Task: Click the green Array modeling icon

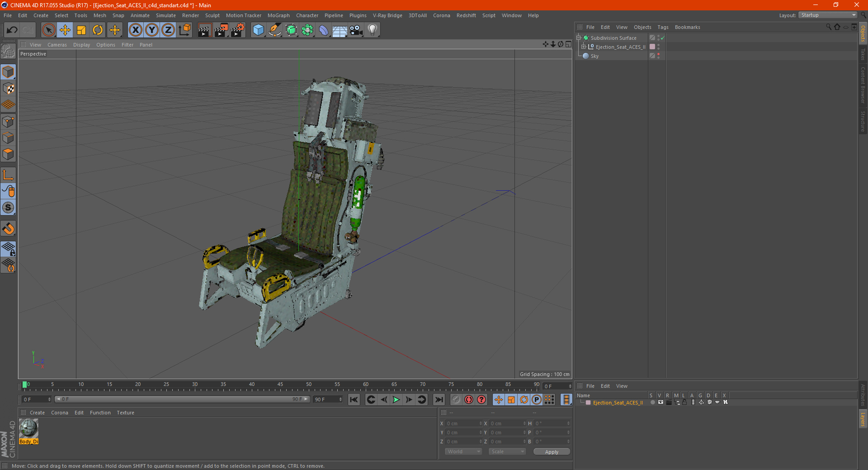Action: (x=307, y=30)
